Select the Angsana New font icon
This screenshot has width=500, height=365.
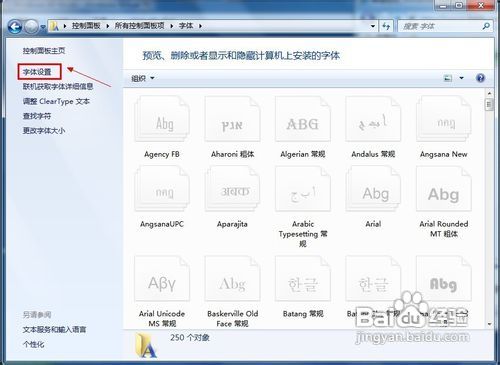tap(444, 119)
